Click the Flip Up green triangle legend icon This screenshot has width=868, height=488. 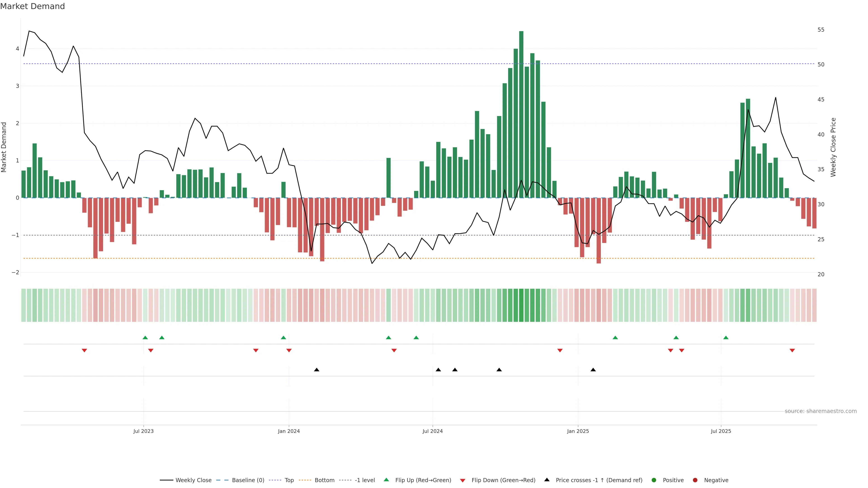point(387,480)
